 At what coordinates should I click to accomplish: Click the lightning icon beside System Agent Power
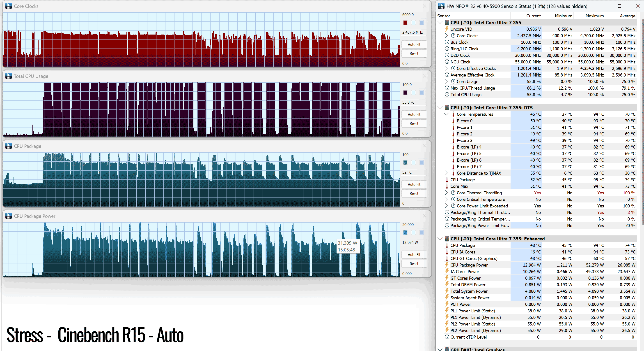(447, 298)
